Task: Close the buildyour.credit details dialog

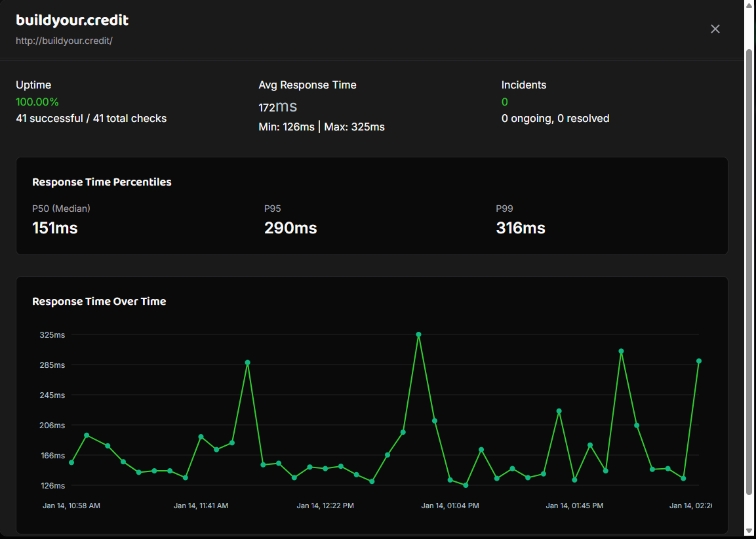Action: [715, 29]
